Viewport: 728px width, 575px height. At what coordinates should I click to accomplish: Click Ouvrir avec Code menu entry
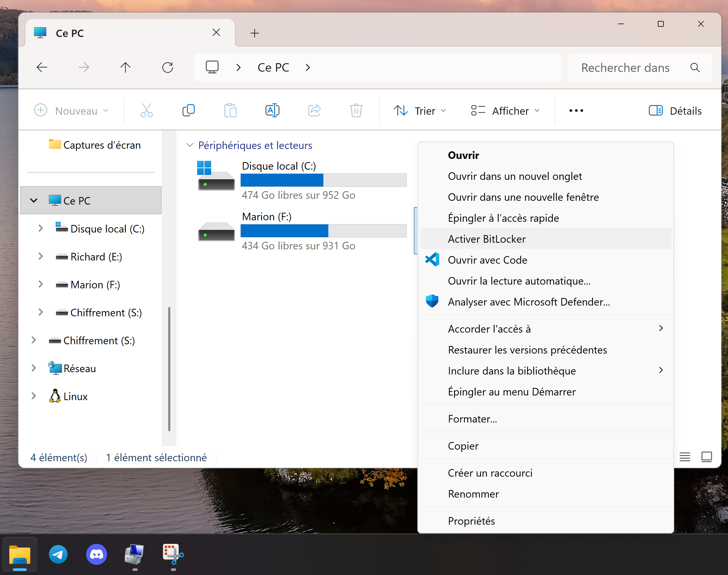[487, 260]
